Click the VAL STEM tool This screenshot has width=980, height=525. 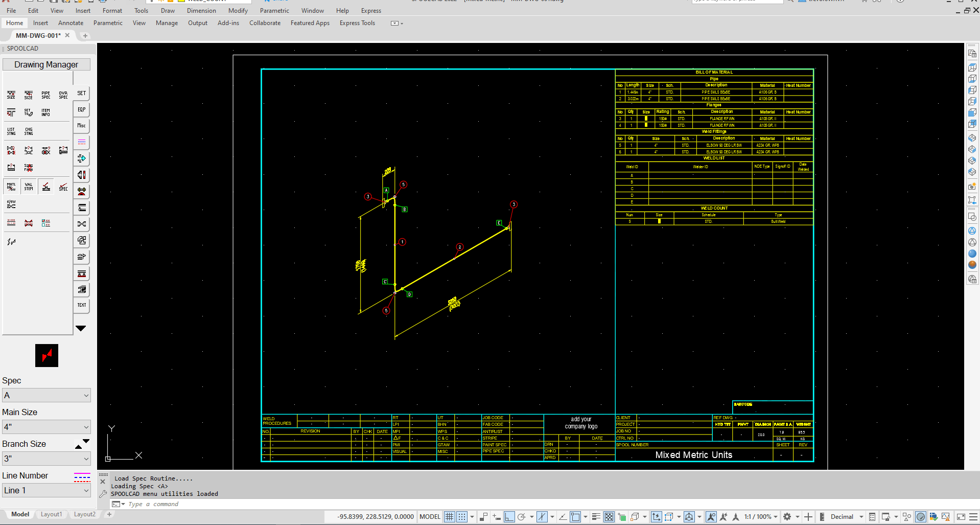click(28, 186)
